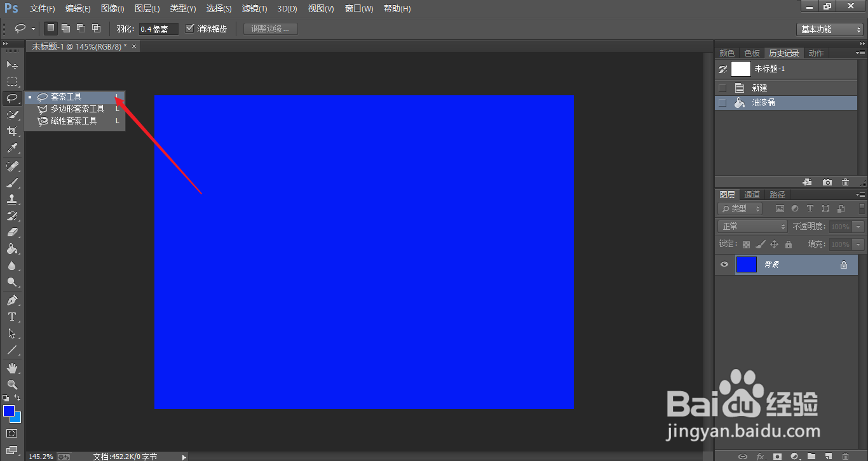Close the 未标题-1 document tab

pos(133,46)
